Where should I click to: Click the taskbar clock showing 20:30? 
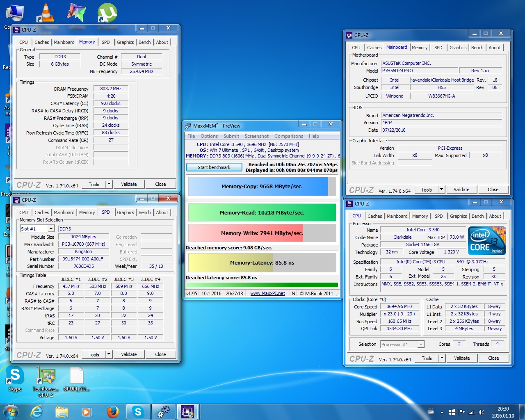(x=503, y=412)
